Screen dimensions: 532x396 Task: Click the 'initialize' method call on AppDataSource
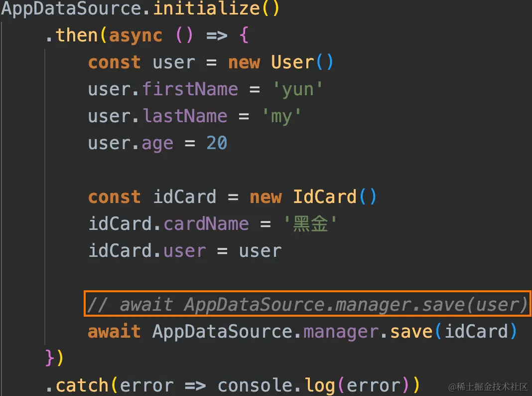click(206, 8)
